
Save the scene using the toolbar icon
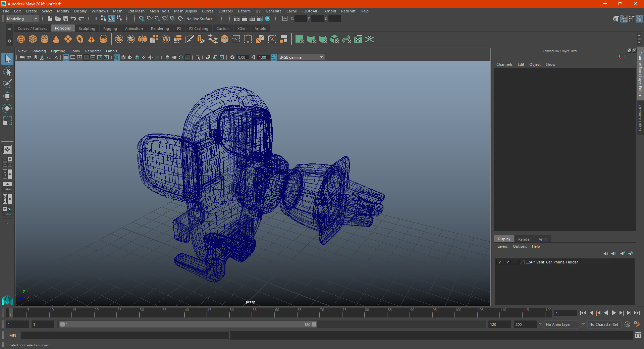pos(66,19)
